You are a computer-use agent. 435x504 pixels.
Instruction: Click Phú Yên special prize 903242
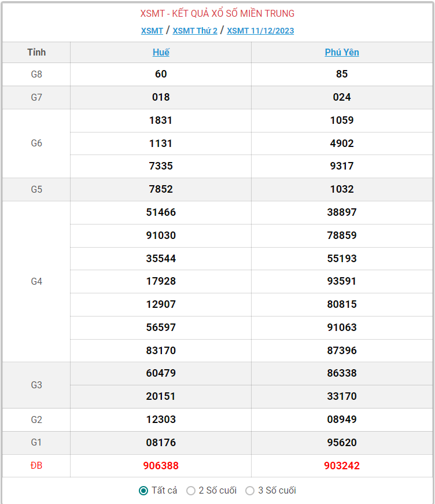coord(342,466)
